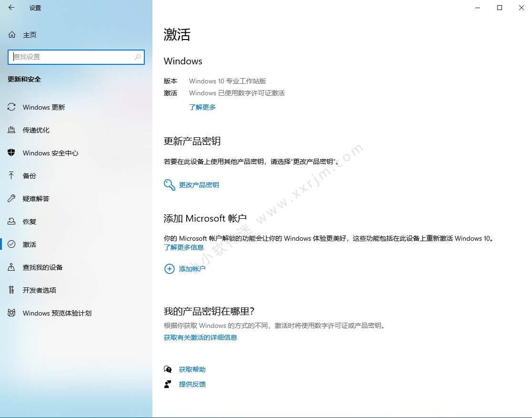Screen dimensions: 532x418
Task: Click the 获取帮助 chat icon
Action: (x=168, y=369)
